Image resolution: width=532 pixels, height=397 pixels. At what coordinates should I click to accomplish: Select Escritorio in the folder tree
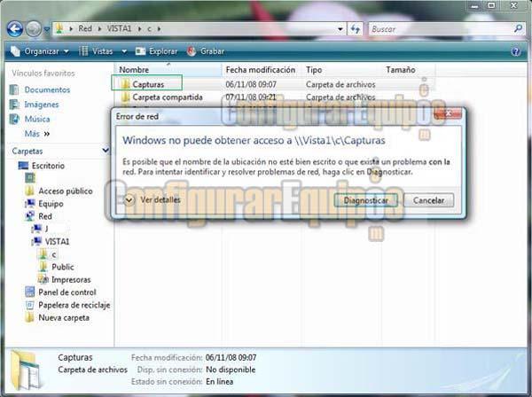coord(48,166)
